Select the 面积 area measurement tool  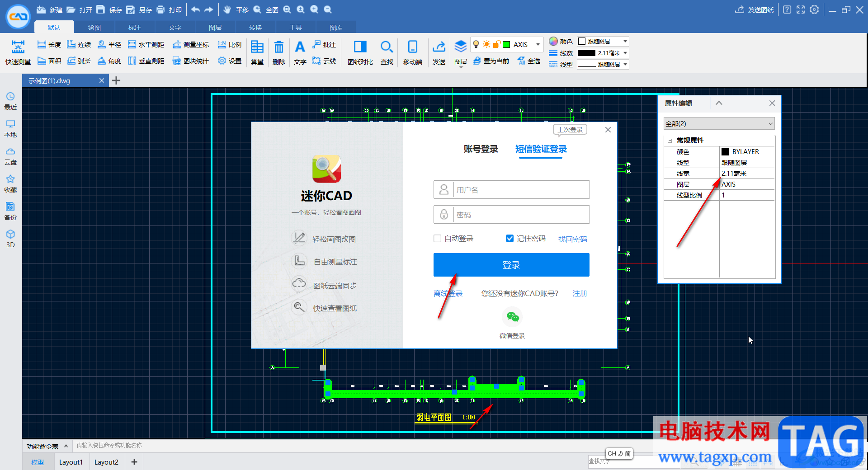tap(49, 61)
